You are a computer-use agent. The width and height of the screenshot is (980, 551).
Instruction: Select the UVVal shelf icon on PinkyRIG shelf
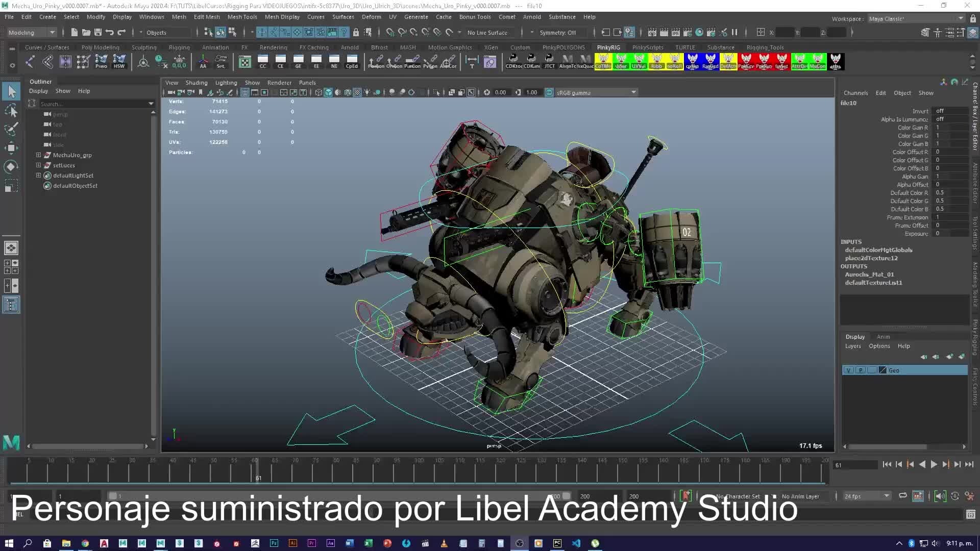pyautogui.click(x=639, y=62)
